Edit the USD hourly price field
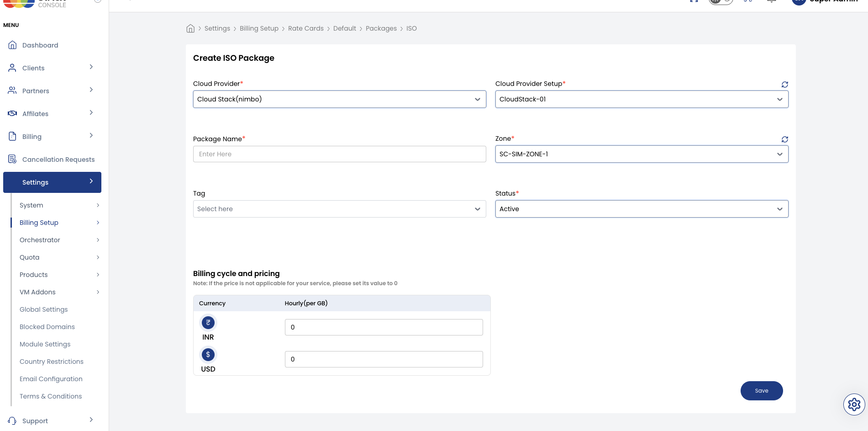 pyautogui.click(x=384, y=359)
